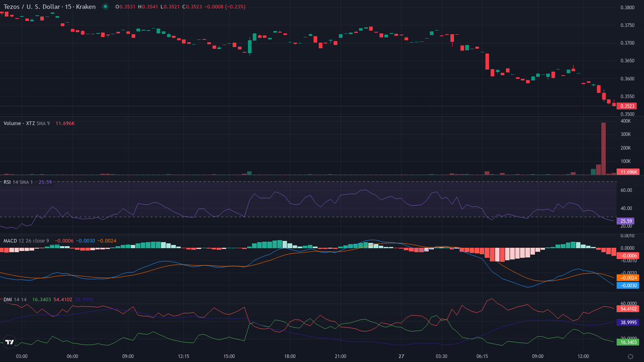Click the 12:00 time axis marker
Viewport: 644px width, 362px height.
click(x=583, y=356)
